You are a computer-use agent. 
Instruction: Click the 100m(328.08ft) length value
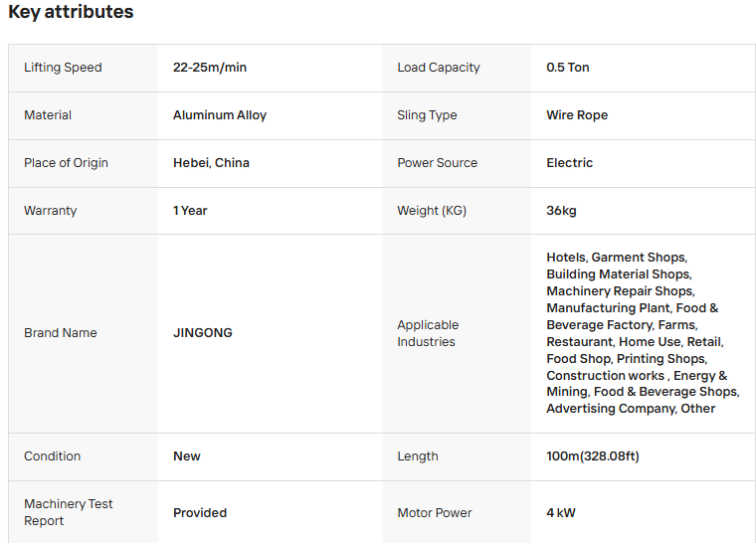click(x=595, y=456)
